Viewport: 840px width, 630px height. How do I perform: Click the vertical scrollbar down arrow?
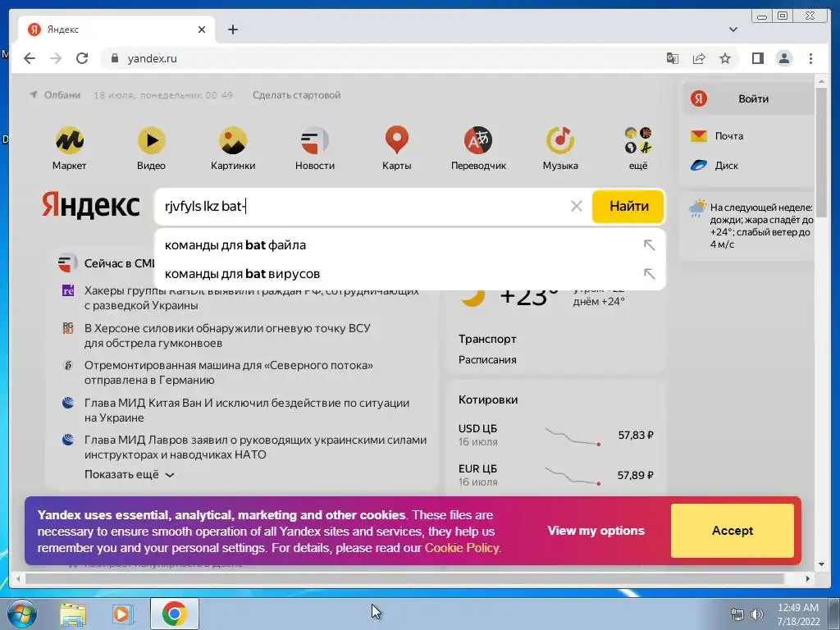click(821, 564)
